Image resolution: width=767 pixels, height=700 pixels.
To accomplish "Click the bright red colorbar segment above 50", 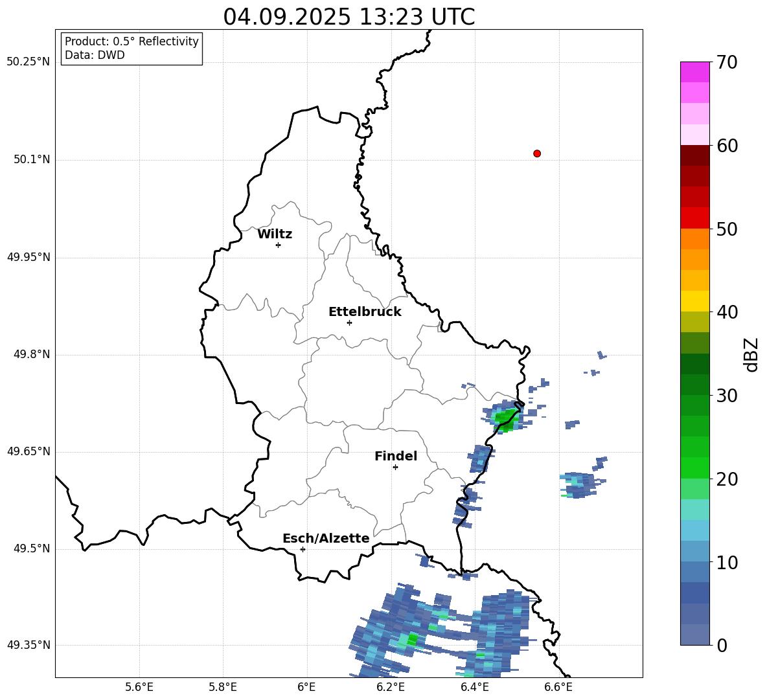I will (x=694, y=218).
